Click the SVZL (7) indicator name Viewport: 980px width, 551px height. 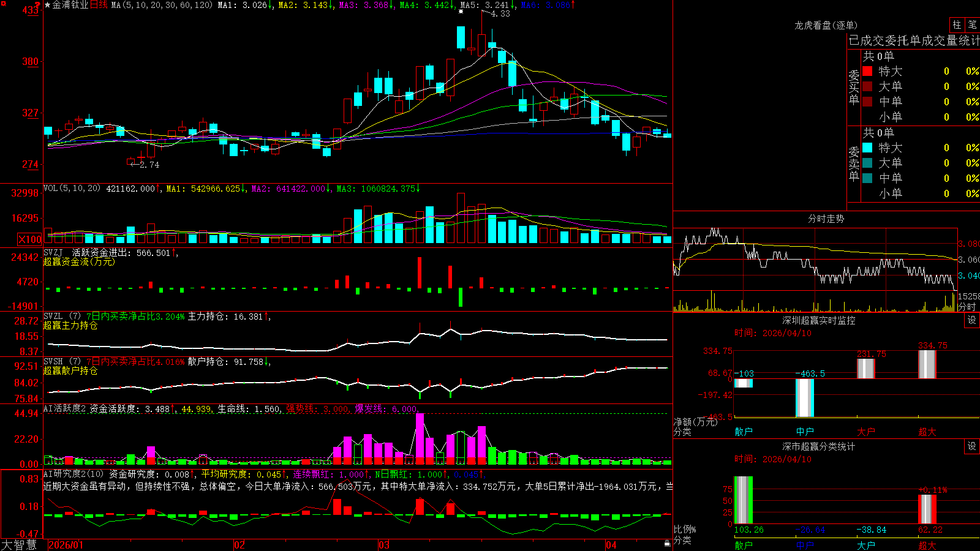[x=62, y=317]
